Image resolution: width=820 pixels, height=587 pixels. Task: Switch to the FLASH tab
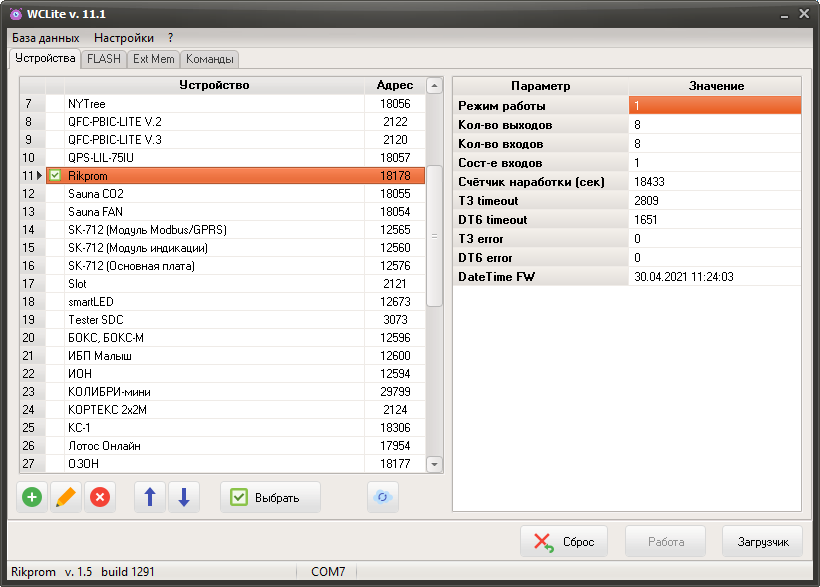tap(104, 59)
